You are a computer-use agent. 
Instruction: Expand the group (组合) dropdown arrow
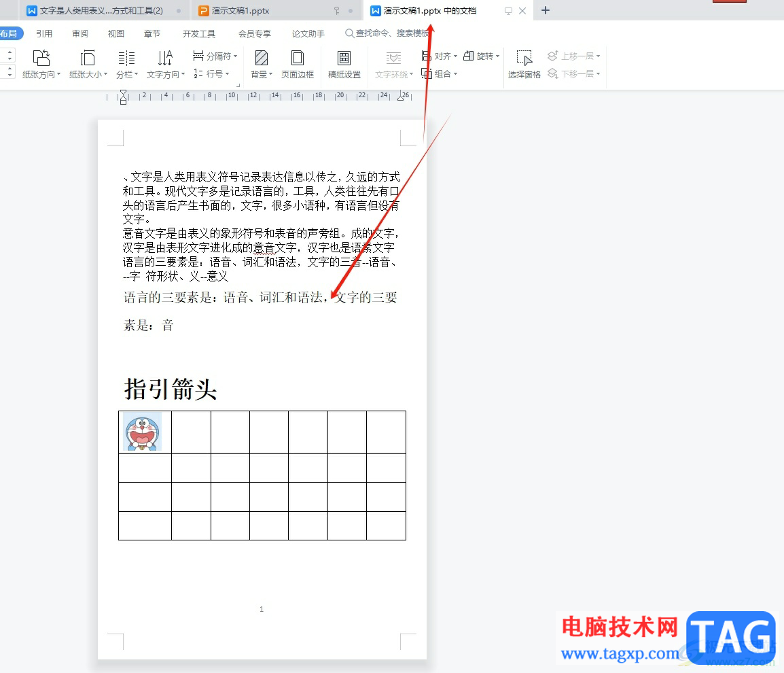tap(455, 74)
